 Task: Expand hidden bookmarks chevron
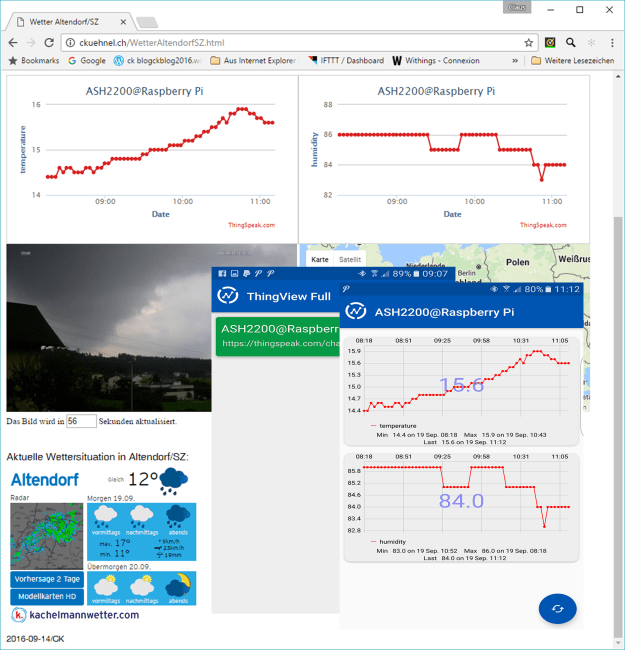[x=515, y=61]
